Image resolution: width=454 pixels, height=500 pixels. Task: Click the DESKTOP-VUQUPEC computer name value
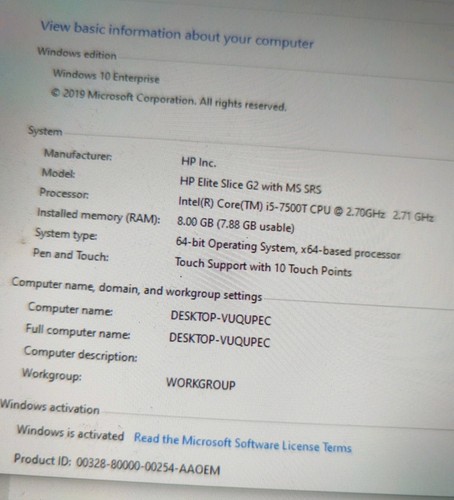(221, 318)
